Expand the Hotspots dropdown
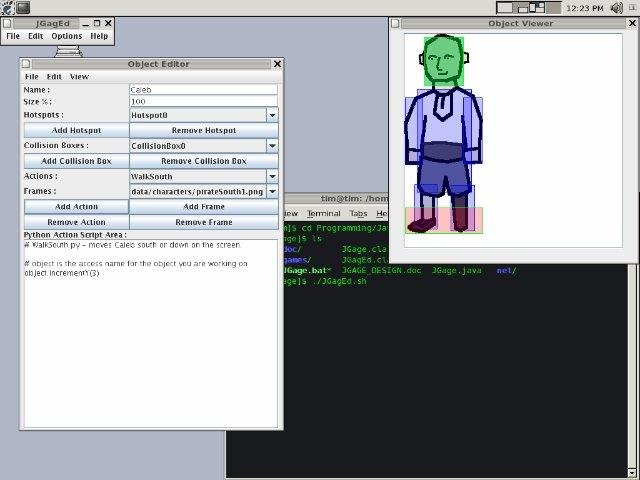The width and height of the screenshot is (640, 480). 272,116
